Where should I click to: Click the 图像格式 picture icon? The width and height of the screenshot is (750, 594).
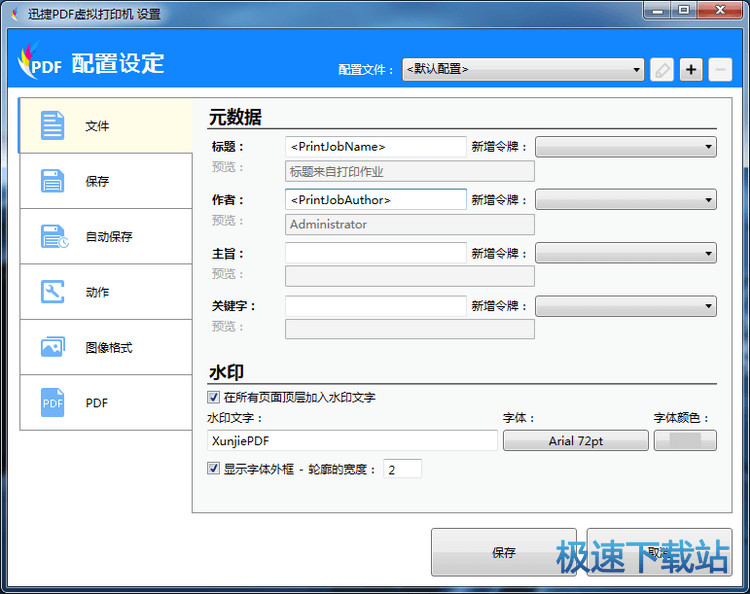point(53,347)
